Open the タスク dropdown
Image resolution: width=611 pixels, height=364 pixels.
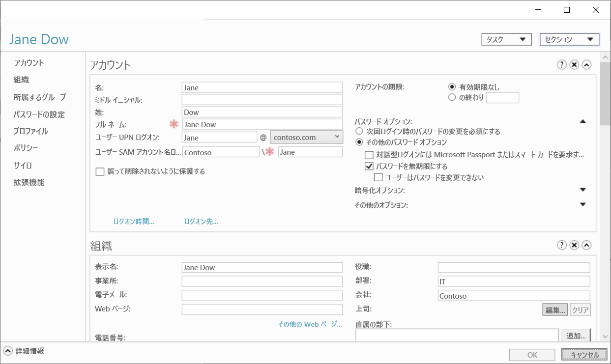[506, 39]
